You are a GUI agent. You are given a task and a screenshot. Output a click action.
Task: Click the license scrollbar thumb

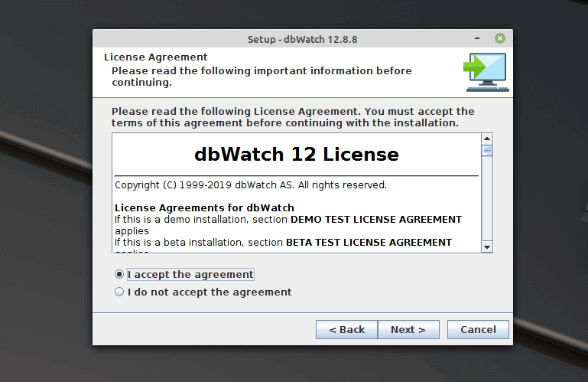coord(487,151)
